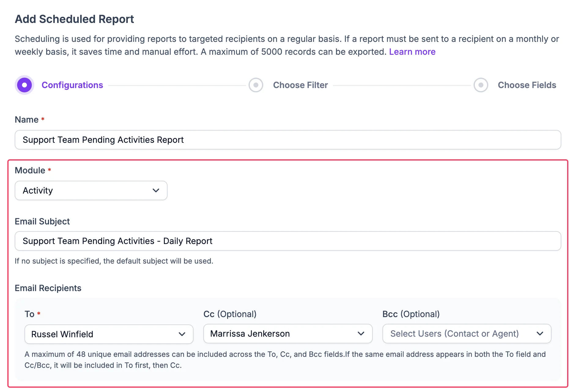Click the Module field label

pyautogui.click(x=30, y=170)
